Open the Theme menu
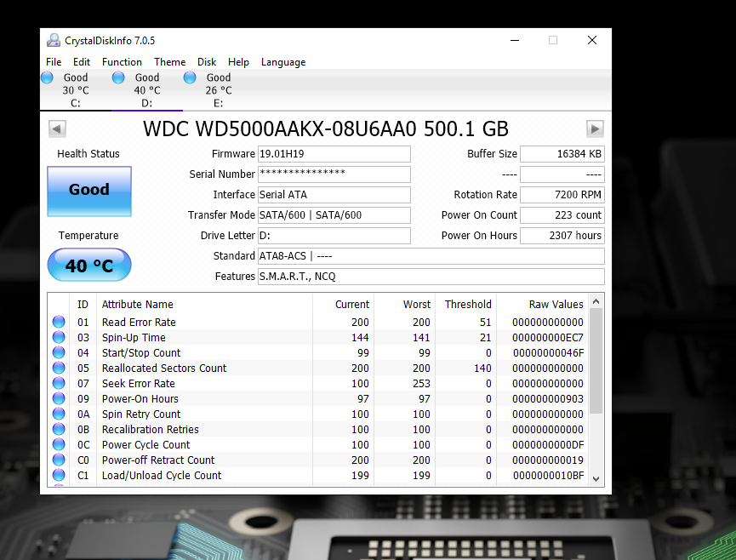 click(x=169, y=61)
